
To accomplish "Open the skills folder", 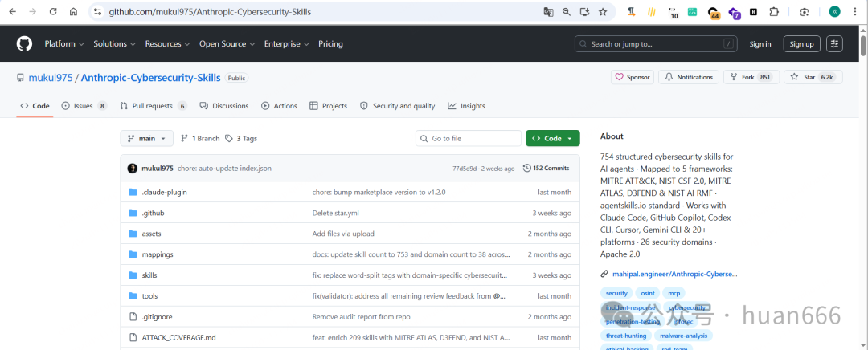I will click(x=149, y=275).
